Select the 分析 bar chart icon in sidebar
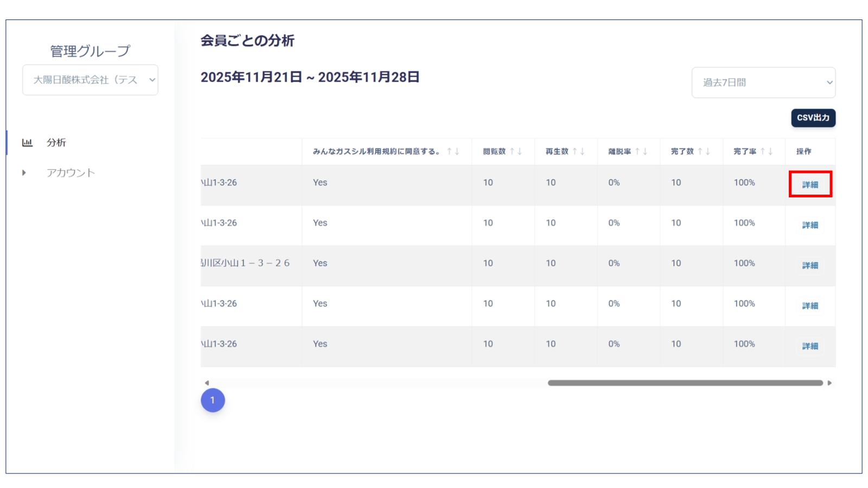 coord(28,142)
